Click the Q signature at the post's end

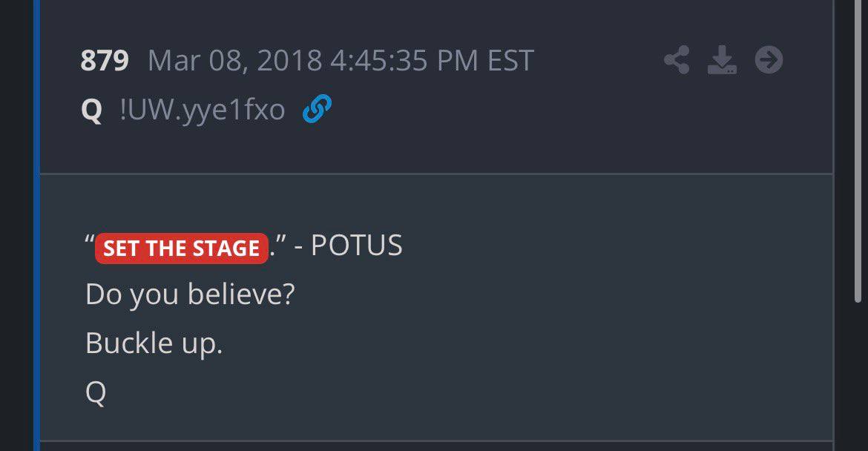point(96,393)
